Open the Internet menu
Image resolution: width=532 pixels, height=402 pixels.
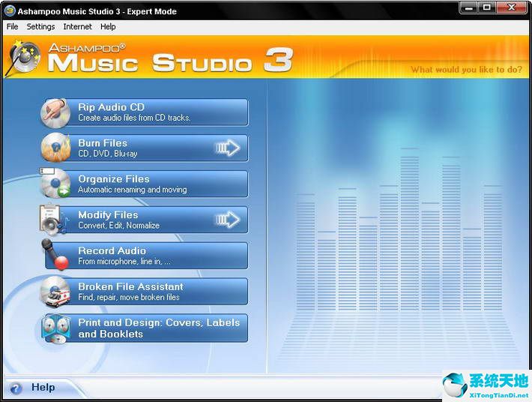(77, 26)
